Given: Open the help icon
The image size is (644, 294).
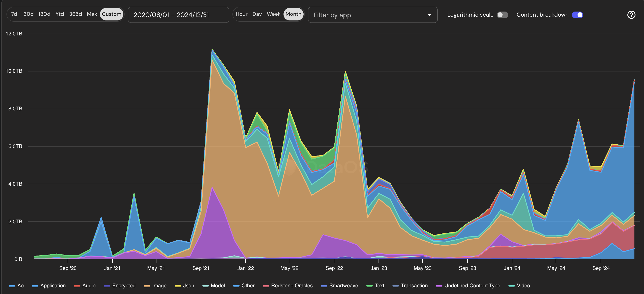Looking at the screenshot, I should (631, 15).
